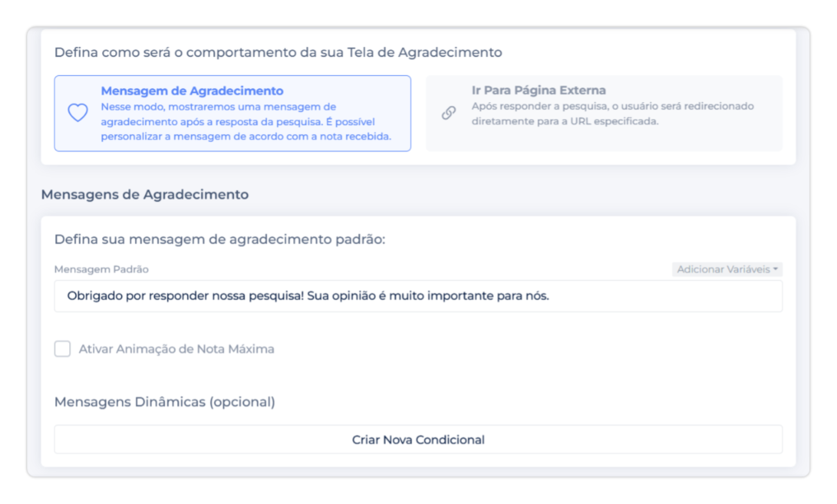Click the "Defina como será o comportamento" heading
Image resolution: width=837 pixels, height=504 pixels.
click(278, 52)
